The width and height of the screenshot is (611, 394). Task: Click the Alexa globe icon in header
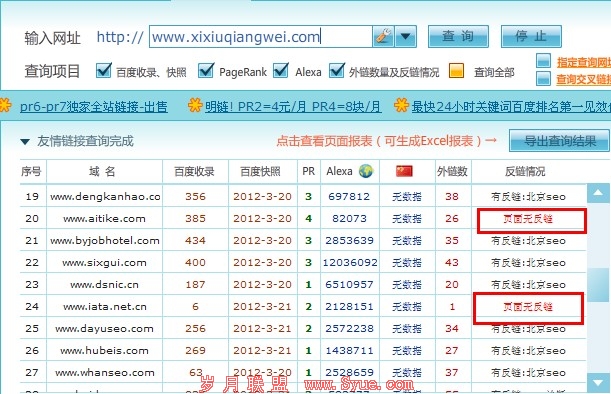[366, 171]
